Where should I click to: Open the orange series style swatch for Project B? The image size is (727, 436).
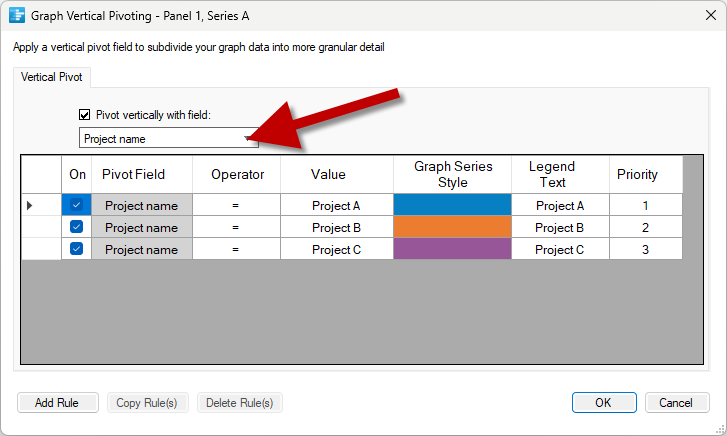click(453, 227)
